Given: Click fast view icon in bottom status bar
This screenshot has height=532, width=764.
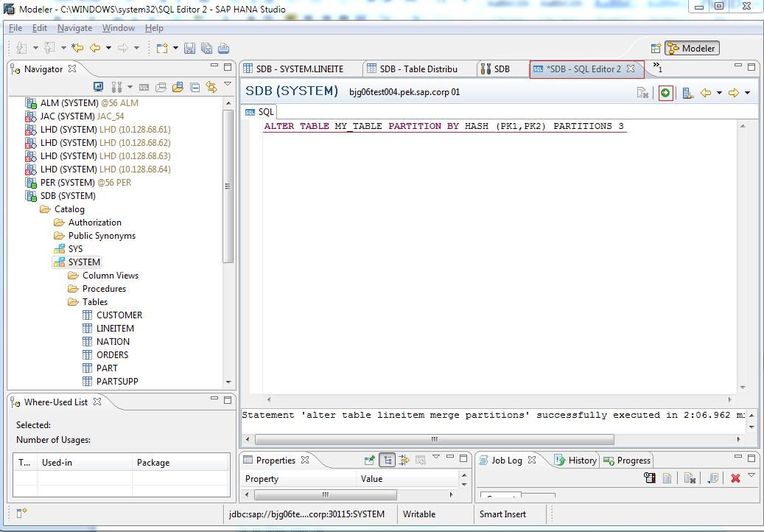Looking at the screenshot, I should click(22, 513).
